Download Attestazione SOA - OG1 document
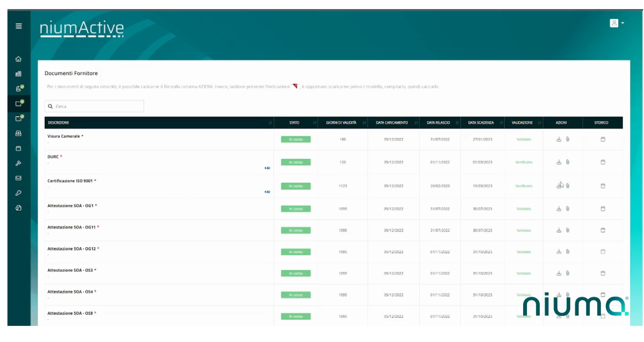Image resolution: width=644 pixels, height=342 pixels. point(559,209)
